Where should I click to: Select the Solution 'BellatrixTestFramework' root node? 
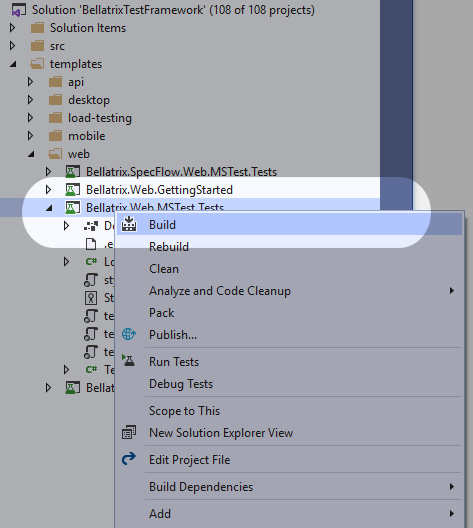click(x=173, y=10)
